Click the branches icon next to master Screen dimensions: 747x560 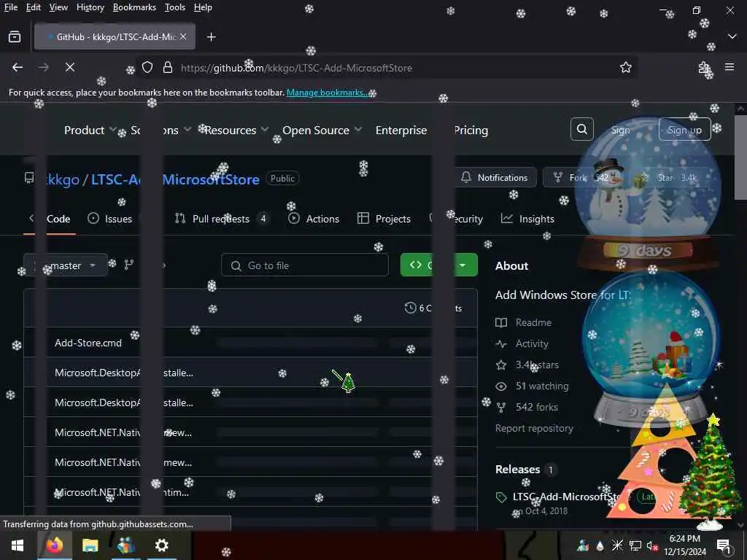point(128,265)
